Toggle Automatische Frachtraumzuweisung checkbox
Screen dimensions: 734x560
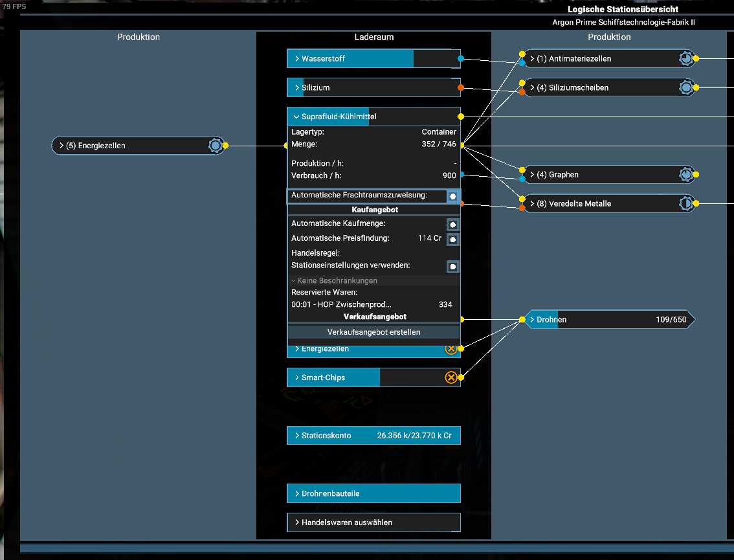pos(452,197)
